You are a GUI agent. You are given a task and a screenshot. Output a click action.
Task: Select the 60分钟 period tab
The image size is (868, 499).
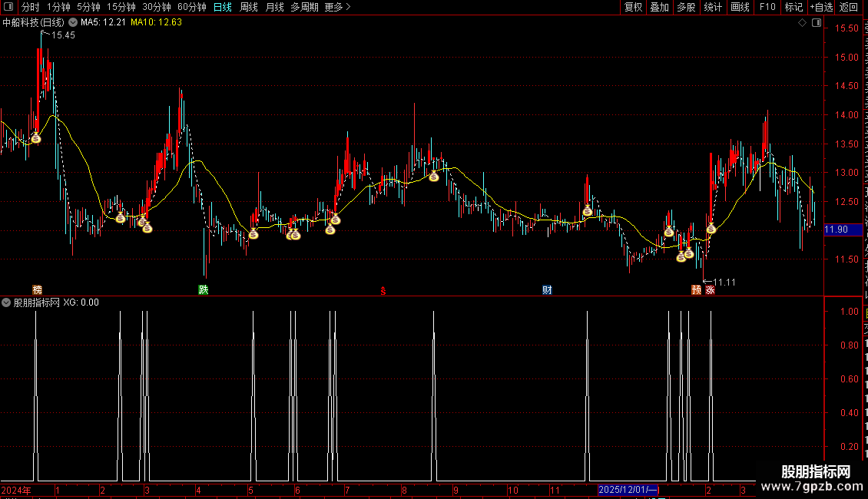192,7
